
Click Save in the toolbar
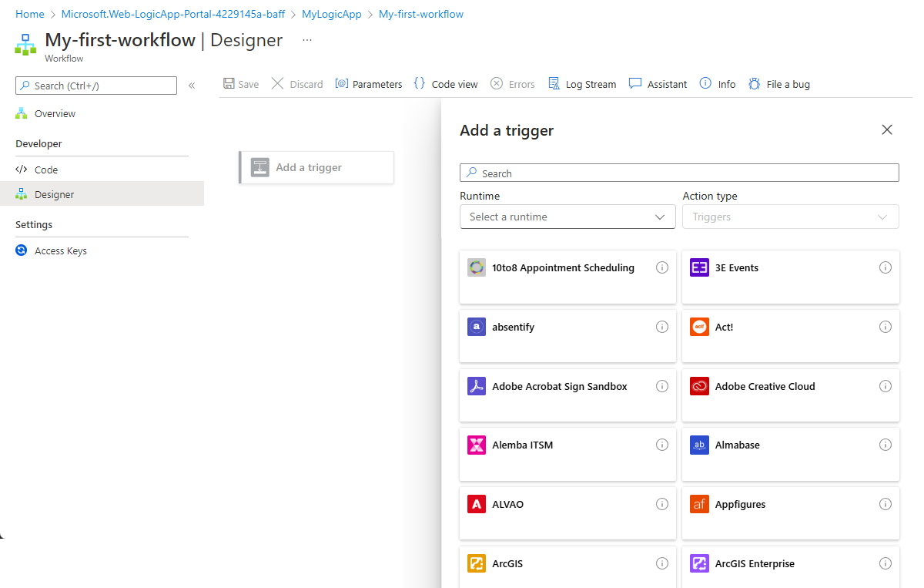(241, 84)
